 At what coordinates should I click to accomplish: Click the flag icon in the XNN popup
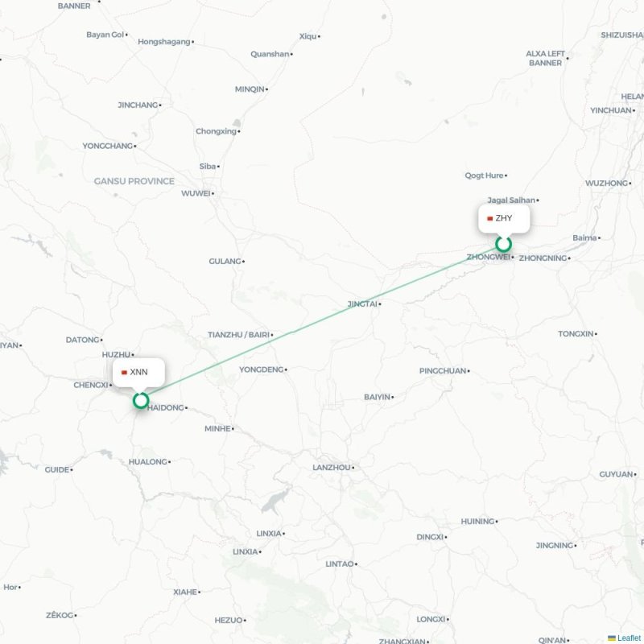124,373
